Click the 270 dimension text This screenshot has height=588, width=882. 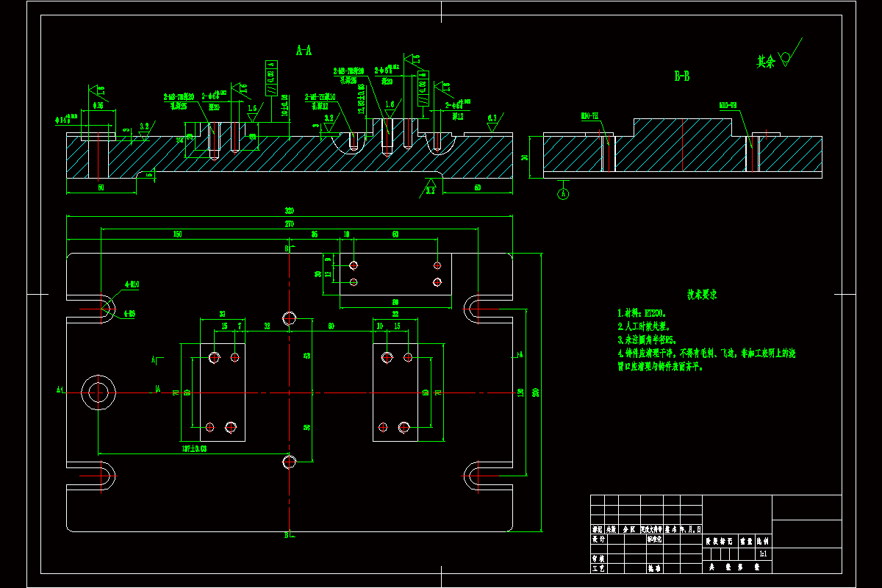(290, 224)
